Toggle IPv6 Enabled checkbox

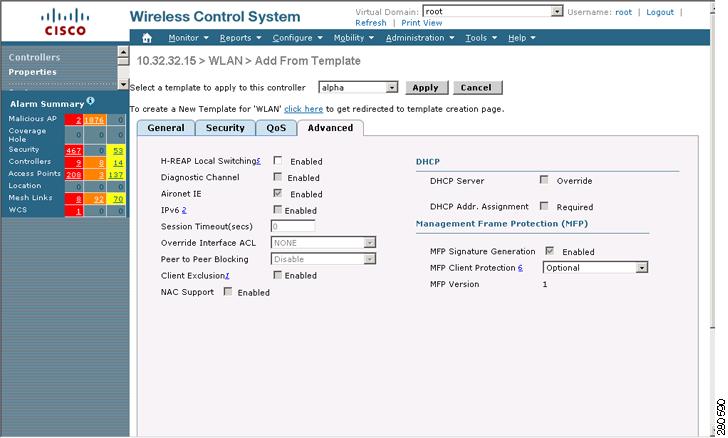(x=278, y=209)
